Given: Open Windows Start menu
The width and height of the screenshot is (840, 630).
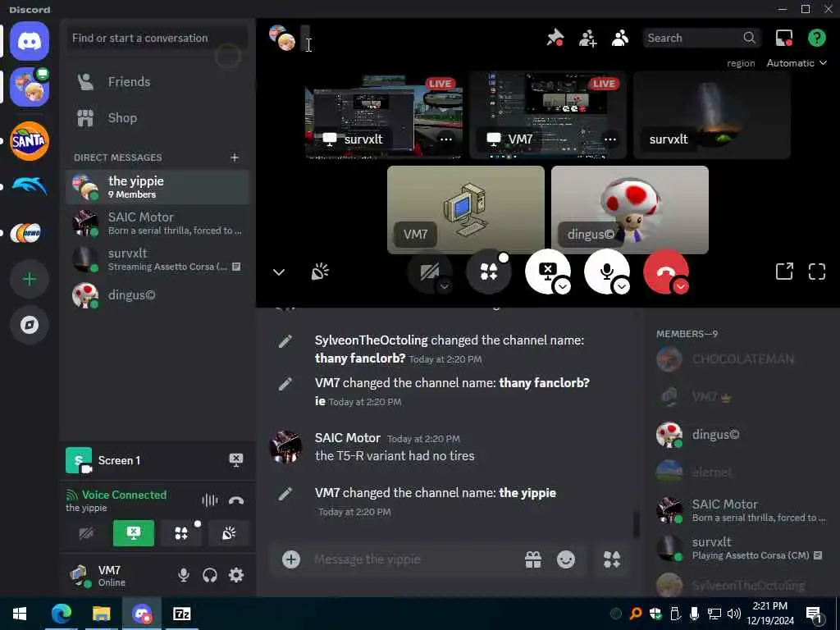Looking at the screenshot, I should coord(20,614).
